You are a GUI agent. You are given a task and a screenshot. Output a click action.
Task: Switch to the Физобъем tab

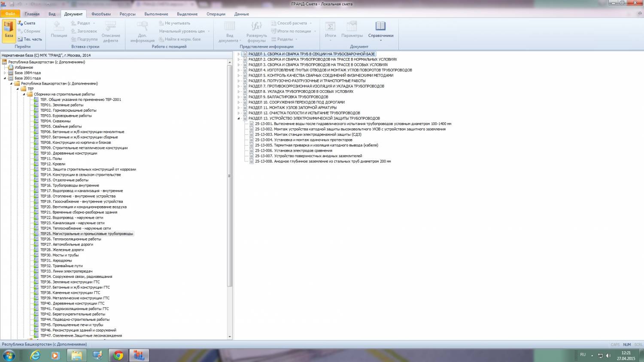pos(101,14)
